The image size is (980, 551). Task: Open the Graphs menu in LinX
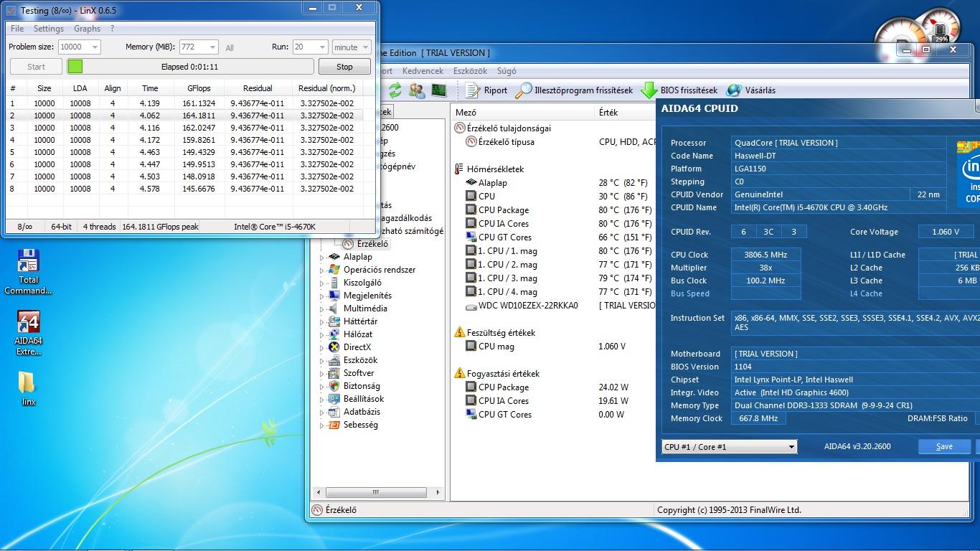pyautogui.click(x=87, y=29)
